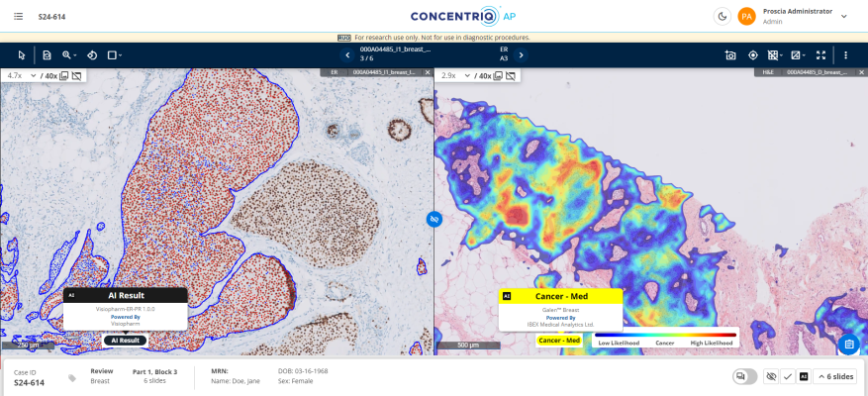Click the snapshot camera icon
This screenshot has height=396, width=868.
coord(729,55)
